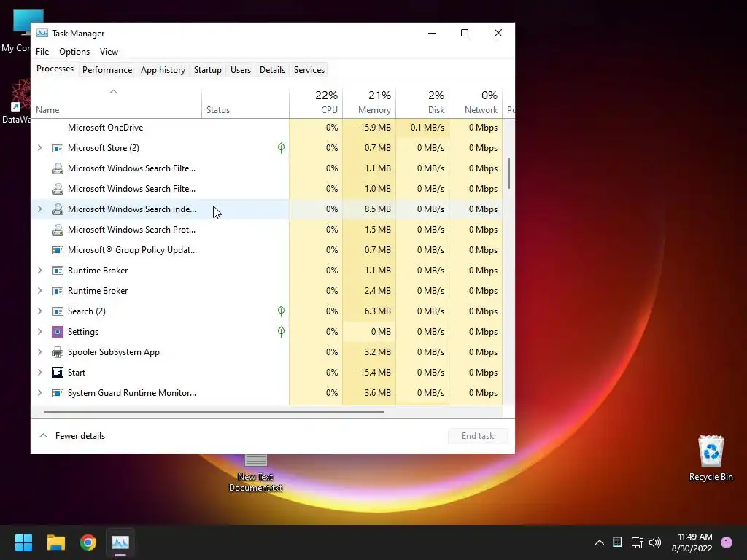The width and height of the screenshot is (747, 560).
Task: Expand the Search (2) process group
Action: point(40,311)
